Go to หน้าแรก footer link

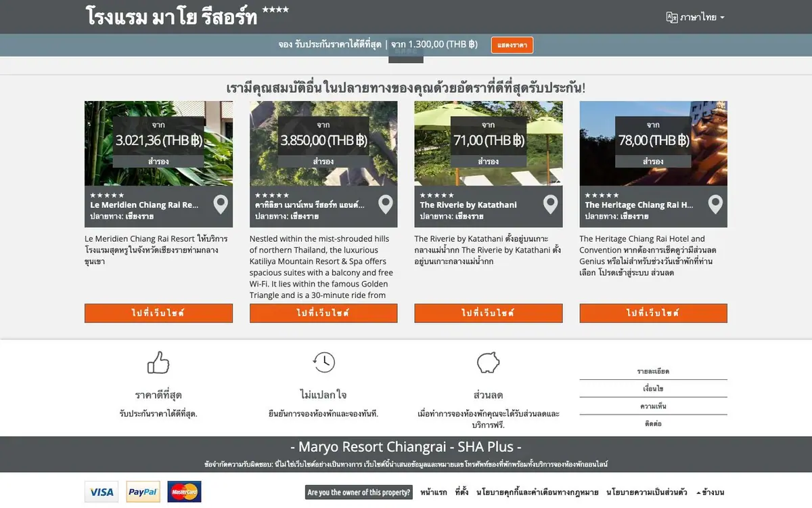(434, 492)
